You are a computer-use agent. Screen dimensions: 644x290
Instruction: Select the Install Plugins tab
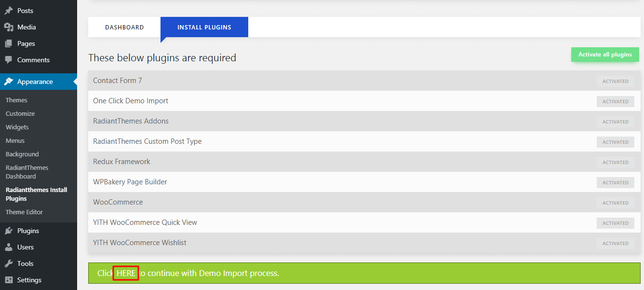point(204,28)
